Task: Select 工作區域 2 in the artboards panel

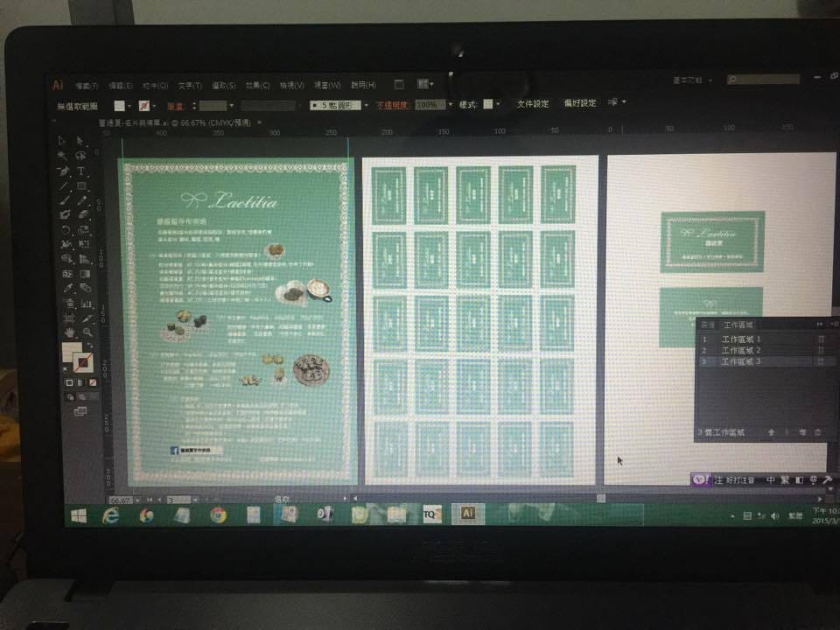Action: (x=741, y=350)
